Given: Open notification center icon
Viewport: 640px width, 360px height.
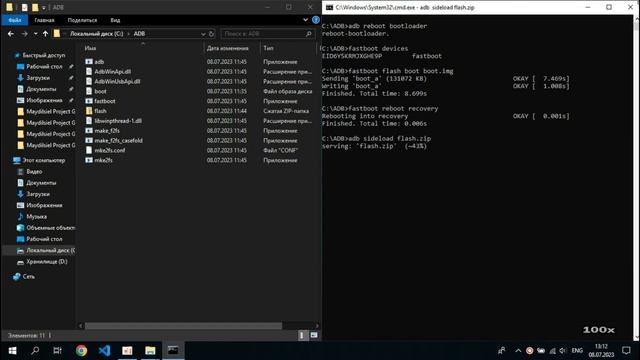Looking at the screenshot, I should [x=626, y=351].
